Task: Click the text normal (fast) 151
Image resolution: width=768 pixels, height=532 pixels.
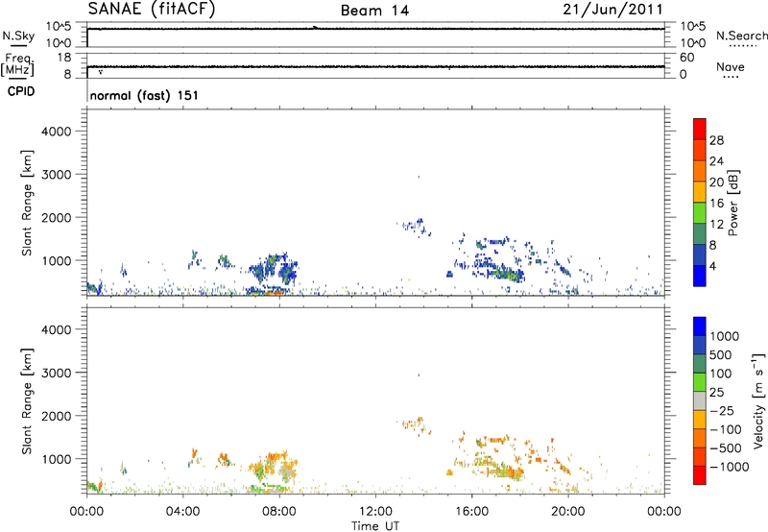Action: (144, 95)
